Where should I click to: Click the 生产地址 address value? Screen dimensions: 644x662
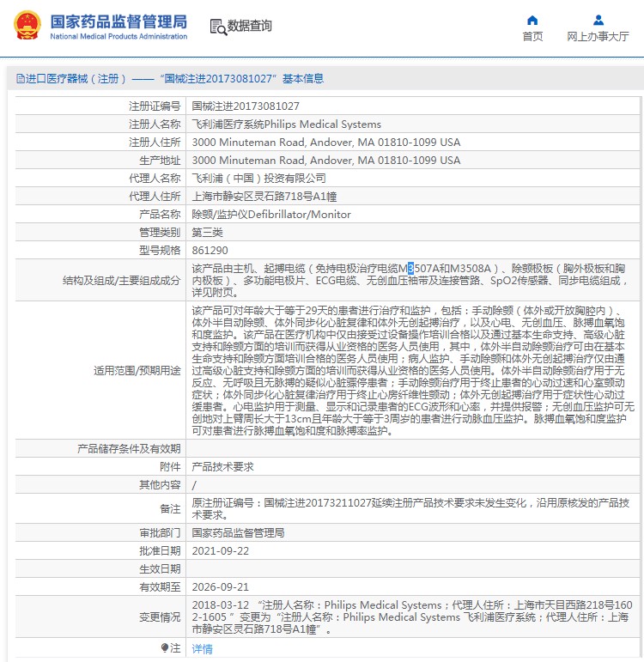(x=326, y=161)
